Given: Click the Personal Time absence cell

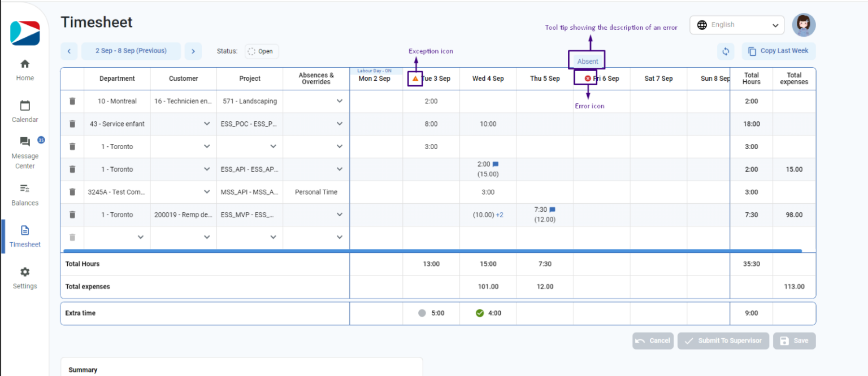Looking at the screenshot, I should click(316, 192).
